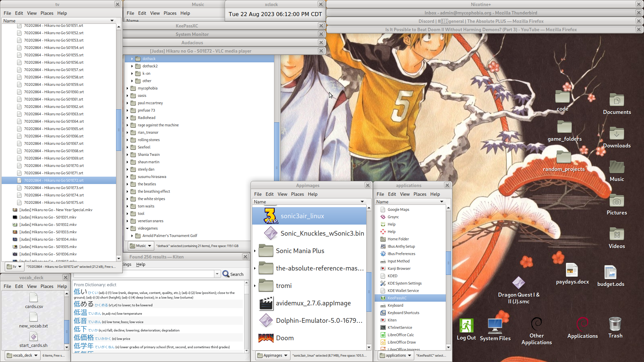
Task: Select the Doom AppImage icon
Action: click(266, 338)
